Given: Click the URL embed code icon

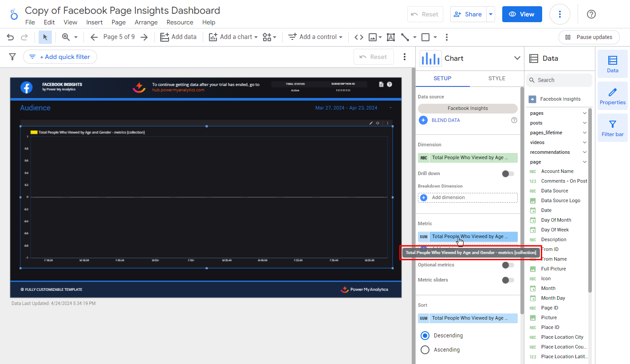Looking at the screenshot, I should (x=359, y=37).
